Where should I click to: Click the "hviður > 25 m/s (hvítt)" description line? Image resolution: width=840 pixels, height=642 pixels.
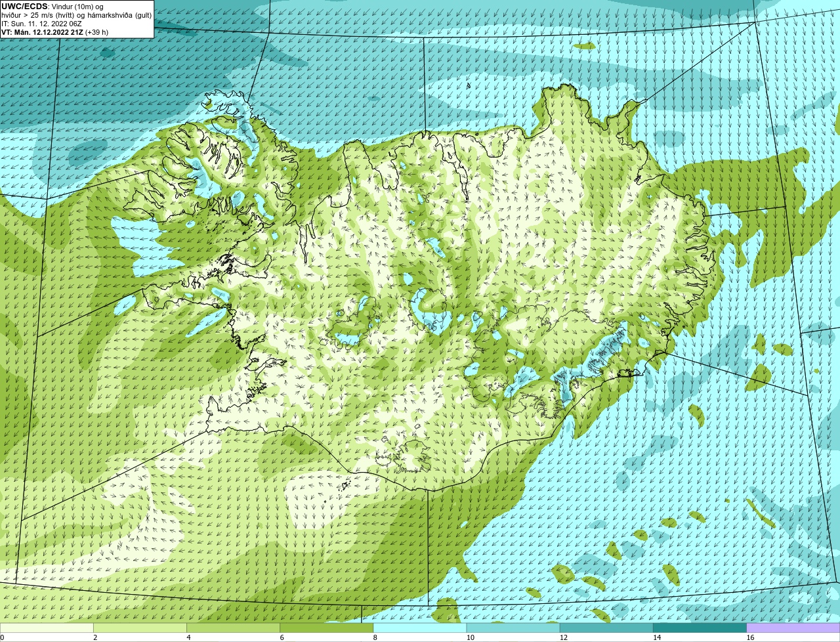[x=77, y=15]
